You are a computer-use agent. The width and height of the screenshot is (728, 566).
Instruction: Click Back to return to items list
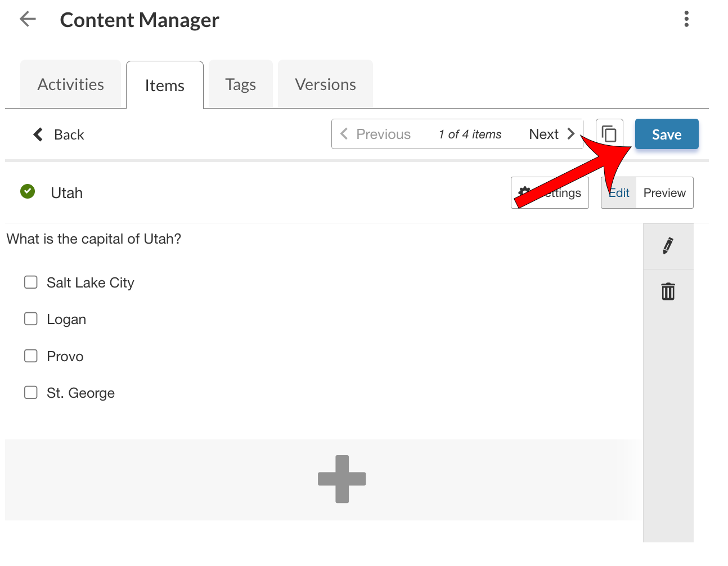click(x=59, y=134)
